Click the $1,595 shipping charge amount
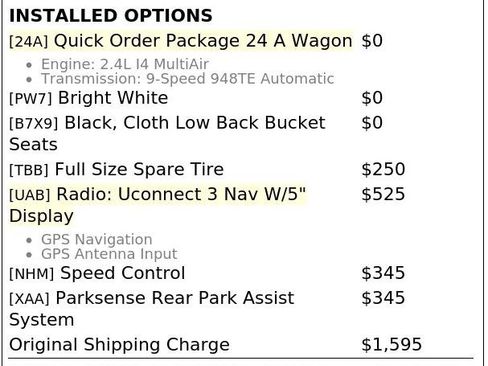488x366 pixels. [392, 345]
